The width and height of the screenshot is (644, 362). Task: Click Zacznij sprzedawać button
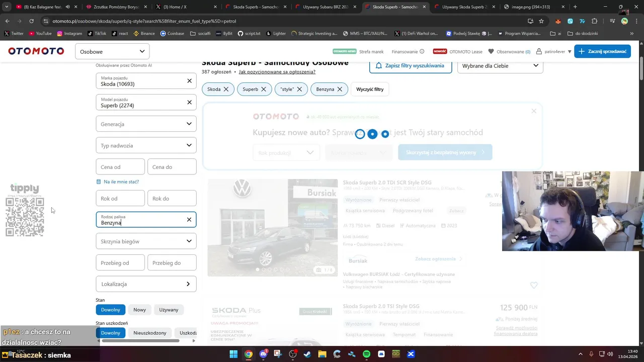(x=602, y=51)
